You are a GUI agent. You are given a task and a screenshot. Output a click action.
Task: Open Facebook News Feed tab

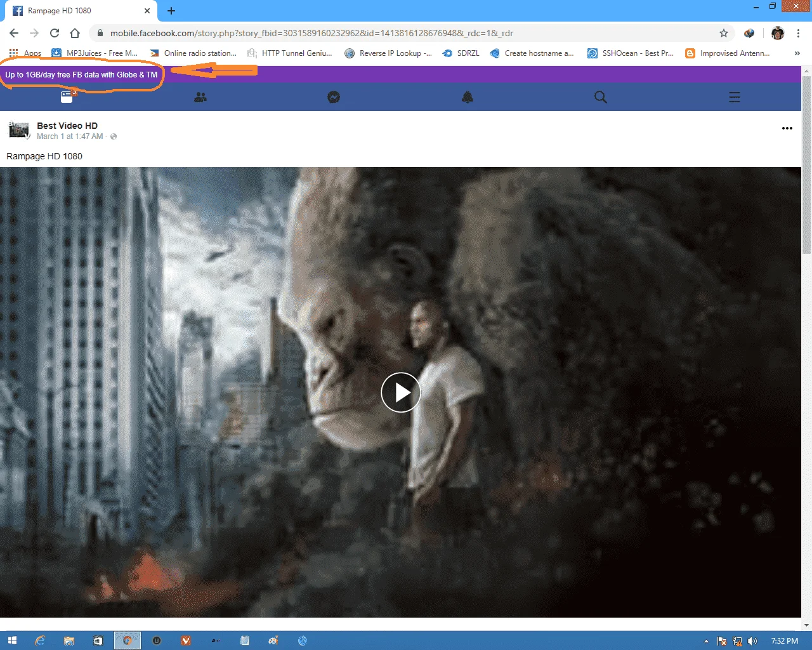(x=67, y=97)
